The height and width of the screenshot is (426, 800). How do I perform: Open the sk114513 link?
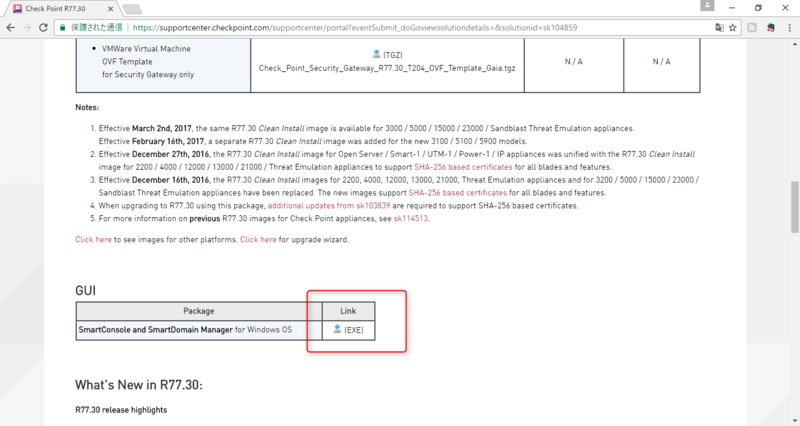pyautogui.click(x=410, y=218)
